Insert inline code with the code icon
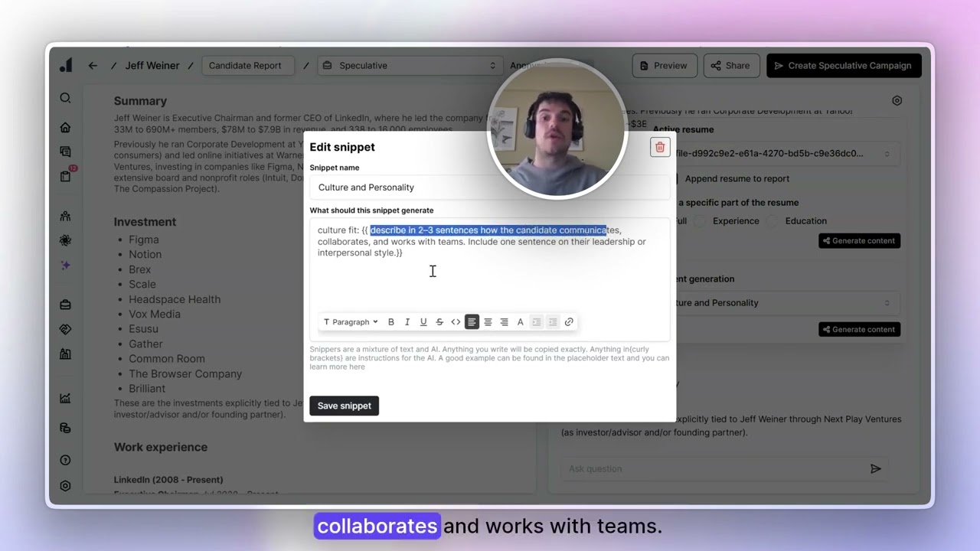980x551 pixels. [x=456, y=322]
